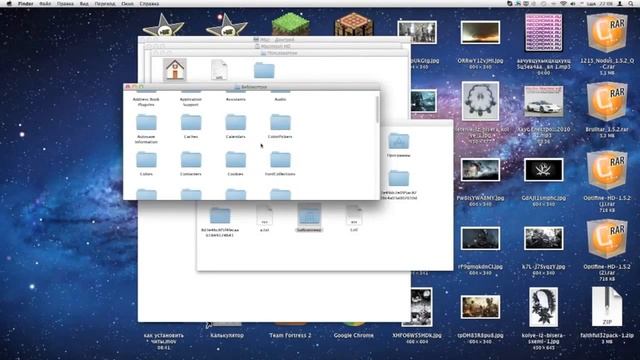Screen dimensions: 640x360
Task: Select the PwbsyWAEMY.jpg thumbnail
Action: [x=480, y=170]
